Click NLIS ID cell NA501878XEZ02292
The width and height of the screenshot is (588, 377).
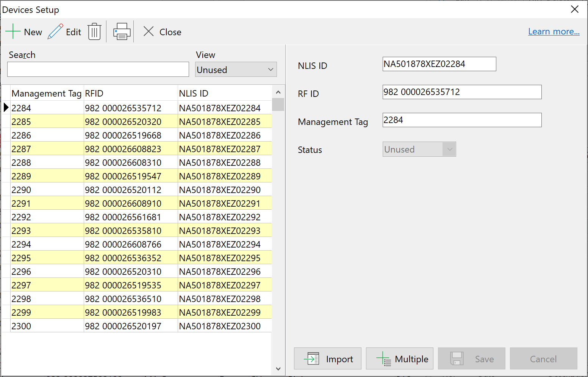tap(225, 217)
